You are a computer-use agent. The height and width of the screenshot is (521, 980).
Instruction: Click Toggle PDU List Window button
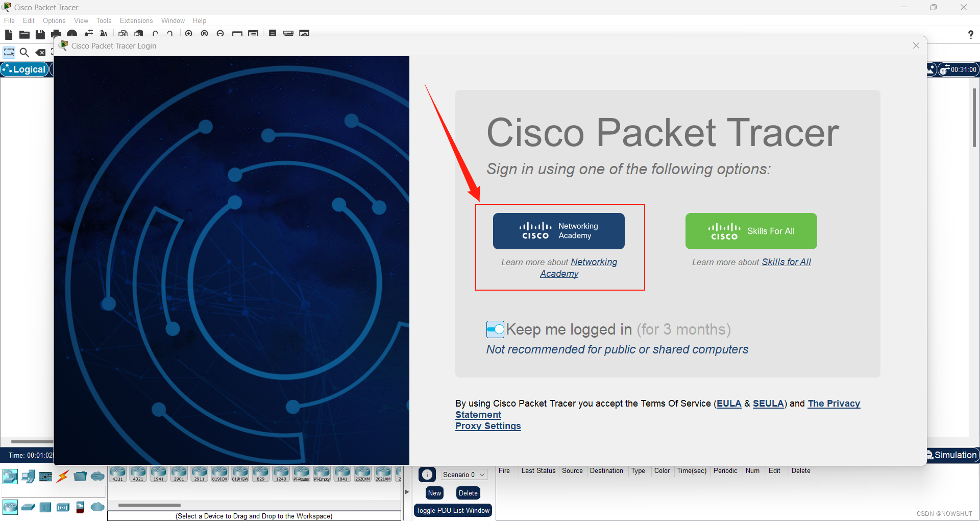453,510
